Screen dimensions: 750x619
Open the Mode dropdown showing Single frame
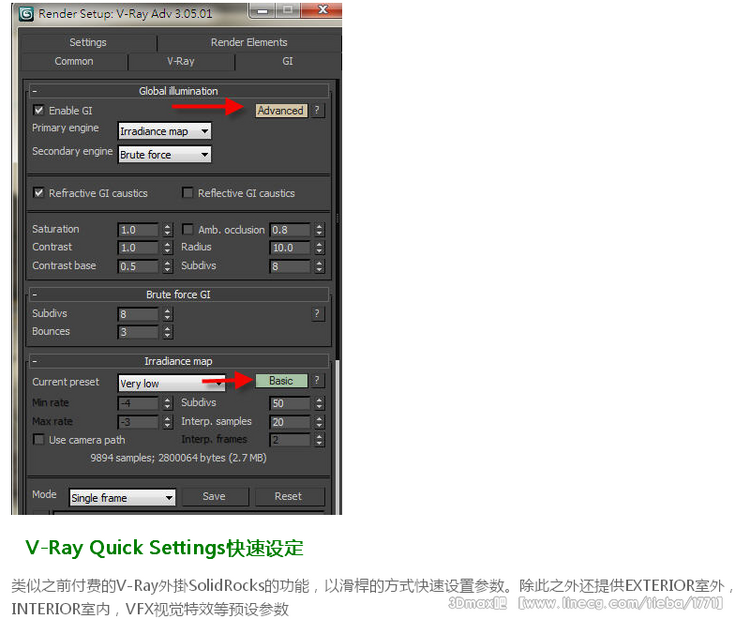click(122, 497)
